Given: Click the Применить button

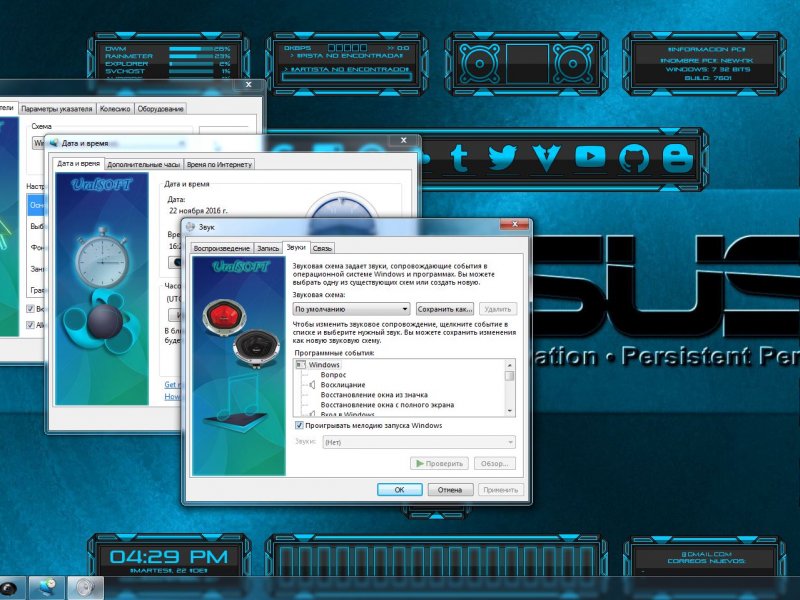Looking at the screenshot, I should [501, 490].
